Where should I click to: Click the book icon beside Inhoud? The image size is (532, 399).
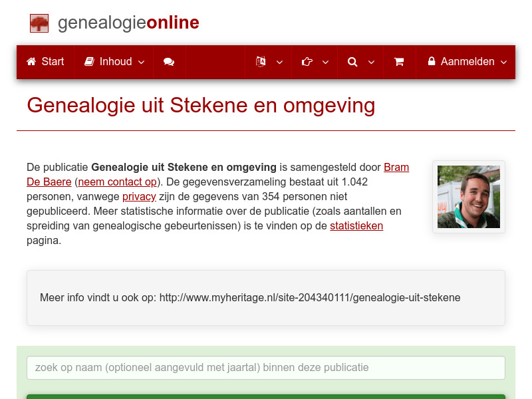click(90, 61)
